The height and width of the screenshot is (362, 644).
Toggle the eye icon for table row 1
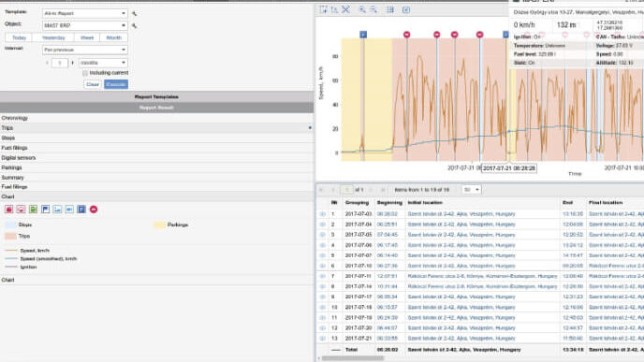[x=323, y=214]
